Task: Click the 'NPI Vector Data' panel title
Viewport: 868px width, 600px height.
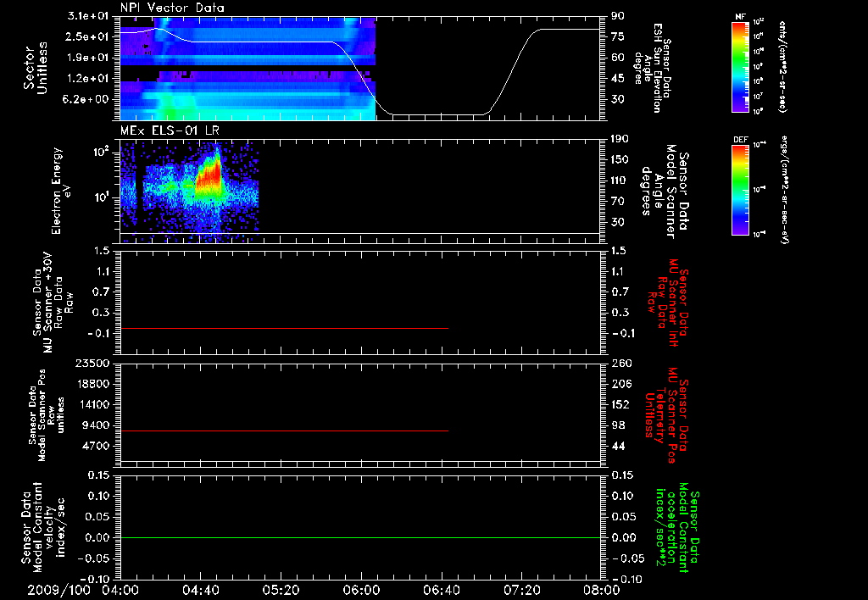Action: click(173, 8)
